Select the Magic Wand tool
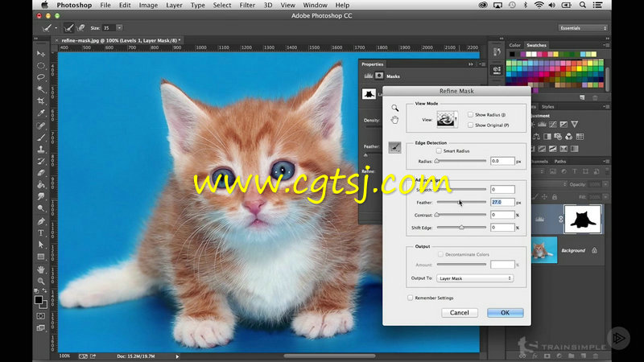Image resolution: width=644 pixels, height=362 pixels. (41, 89)
